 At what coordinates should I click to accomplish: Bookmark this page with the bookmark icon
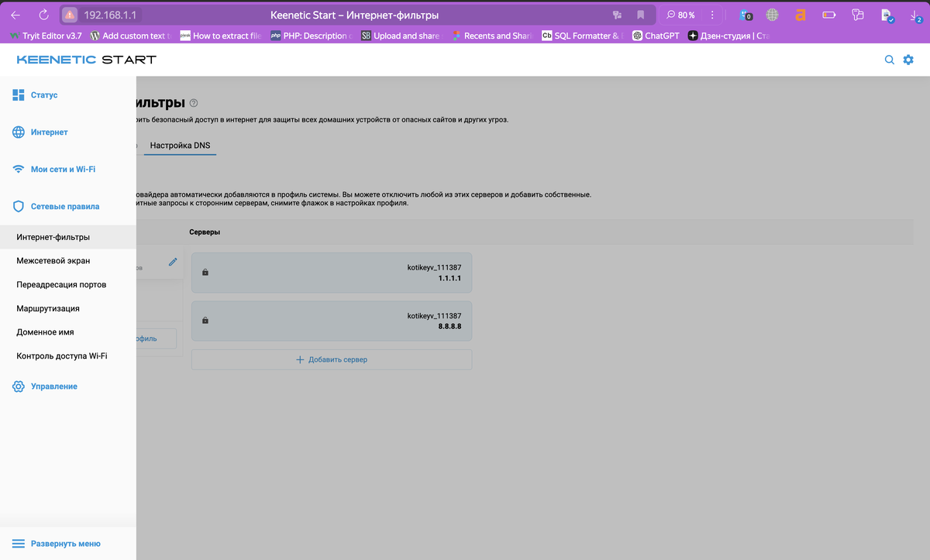[641, 15]
